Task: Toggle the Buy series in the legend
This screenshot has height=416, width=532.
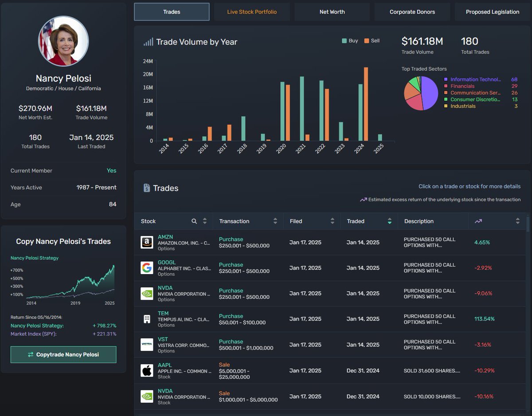Action: point(350,41)
